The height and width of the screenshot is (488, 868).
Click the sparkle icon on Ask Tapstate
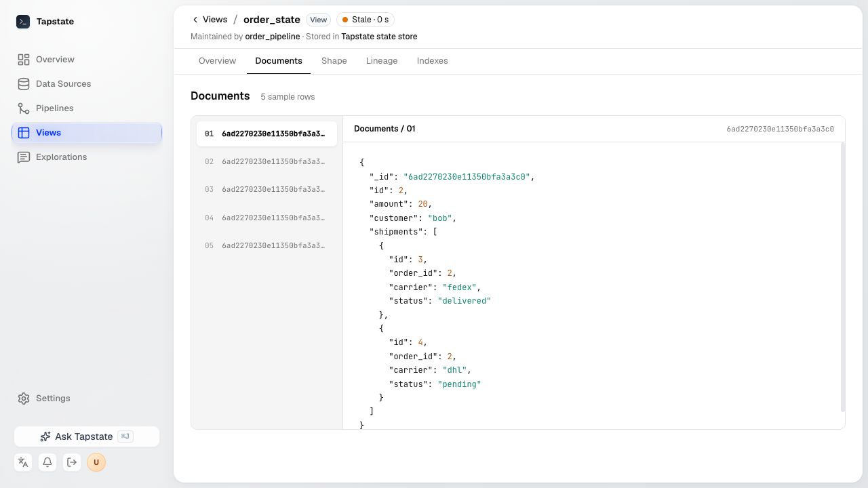point(45,436)
